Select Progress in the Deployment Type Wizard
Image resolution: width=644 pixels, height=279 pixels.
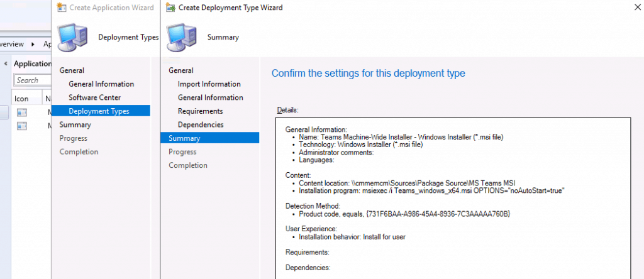click(x=182, y=151)
